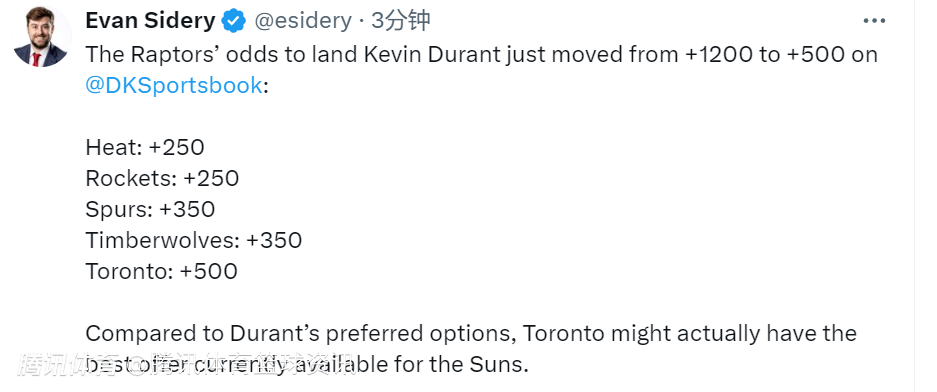This screenshot has width=937, height=392.
Task: Click the text 'Compared to Durant's preferred options'
Action: (x=300, y=333)
